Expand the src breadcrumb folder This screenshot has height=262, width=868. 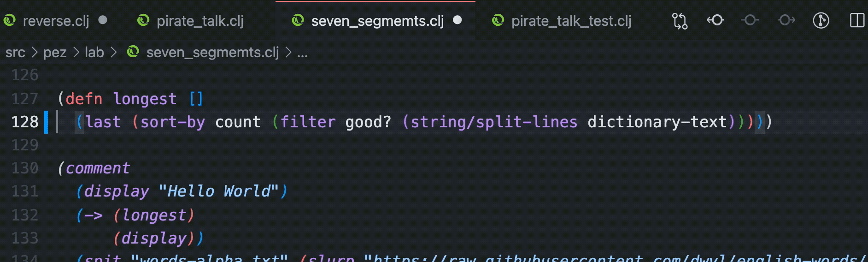[15, 53]
